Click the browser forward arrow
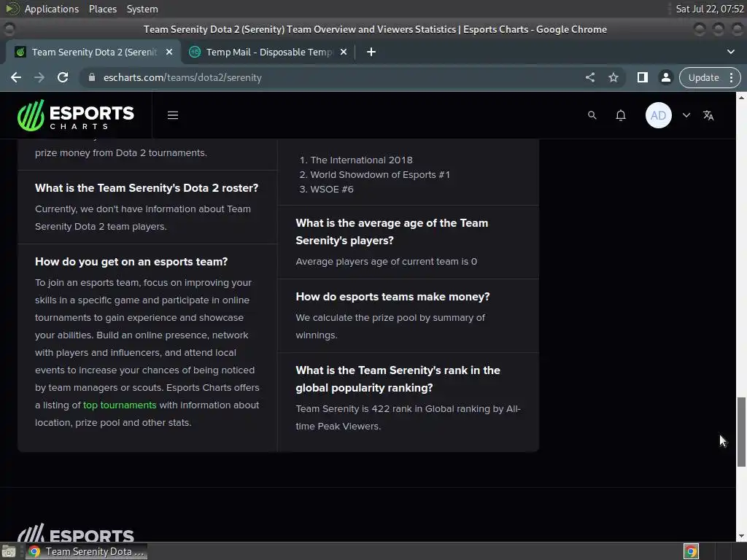This screenshot has width=747, height=560. click(x=39, y=77)
